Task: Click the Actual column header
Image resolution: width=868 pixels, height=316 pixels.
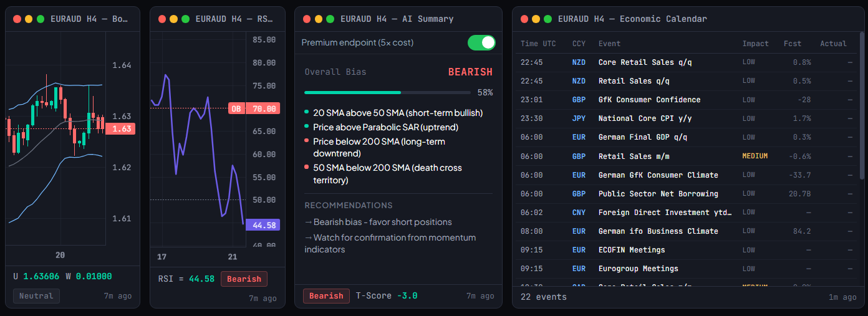Action: click(833, 44)
